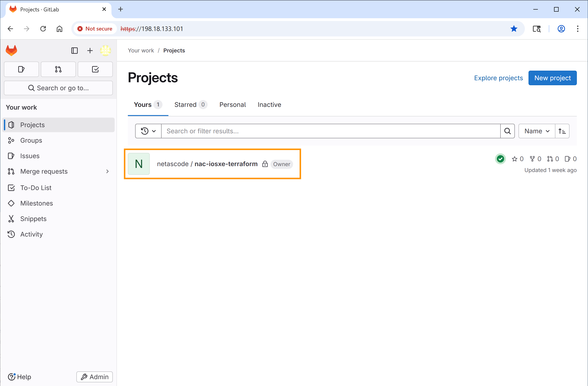Open the create new plus menu

coord(90,51)
